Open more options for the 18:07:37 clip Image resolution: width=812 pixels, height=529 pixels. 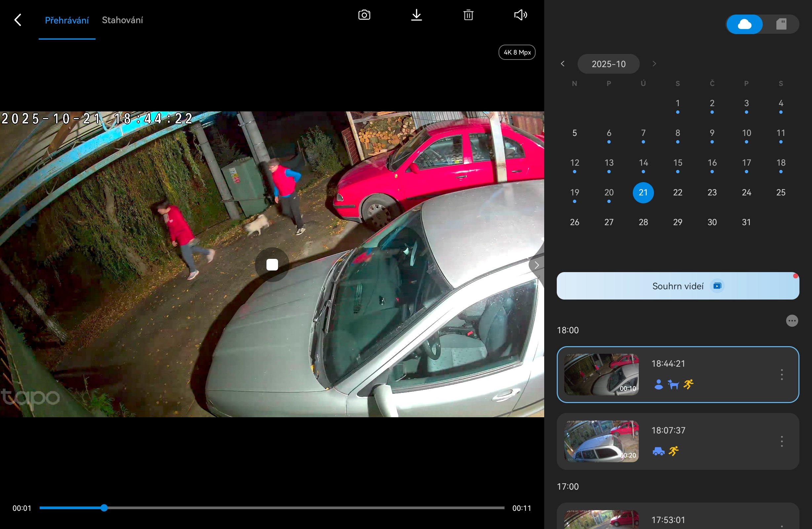click(x=781, y=441)
